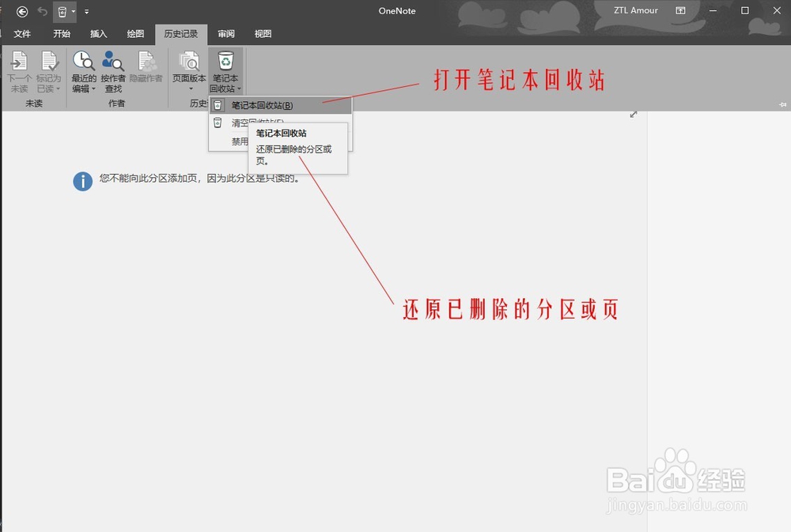Viewport: 791px width, 532px height.
Task: Choose 笔记本回收站(B) menu entry
Action: coord(281,105)
